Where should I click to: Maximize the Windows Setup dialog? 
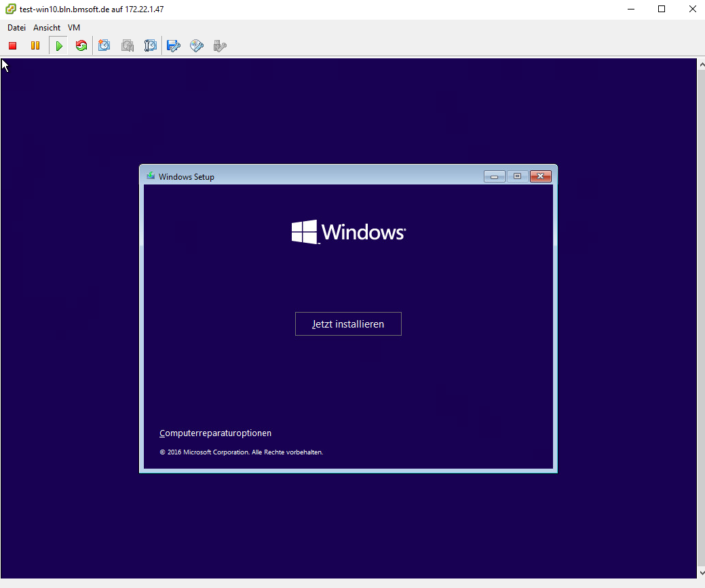click(x=518, y=176)
